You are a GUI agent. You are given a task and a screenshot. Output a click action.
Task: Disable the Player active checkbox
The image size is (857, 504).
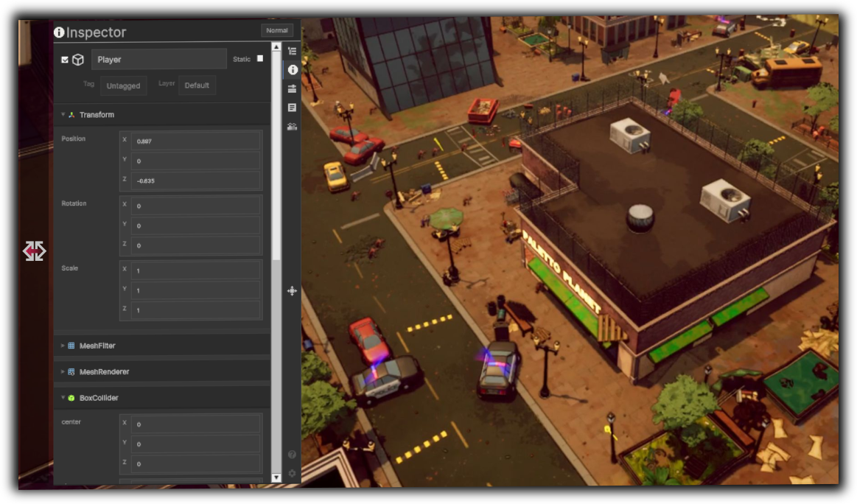tap(65, 60)
